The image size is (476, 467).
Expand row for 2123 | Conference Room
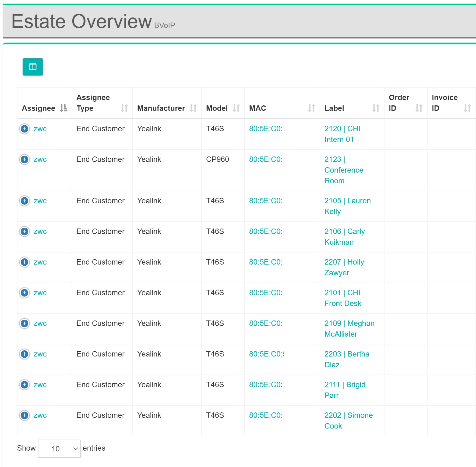click(x=24, y=159)
